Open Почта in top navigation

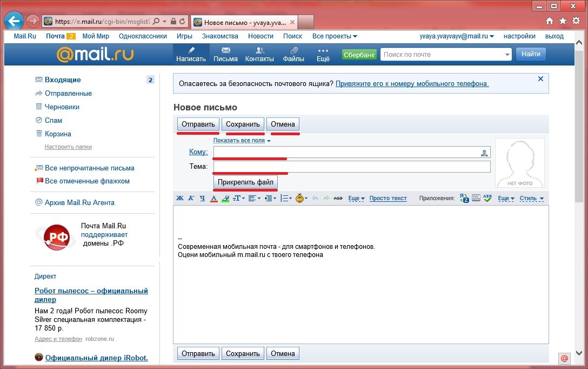click(56, 36)
